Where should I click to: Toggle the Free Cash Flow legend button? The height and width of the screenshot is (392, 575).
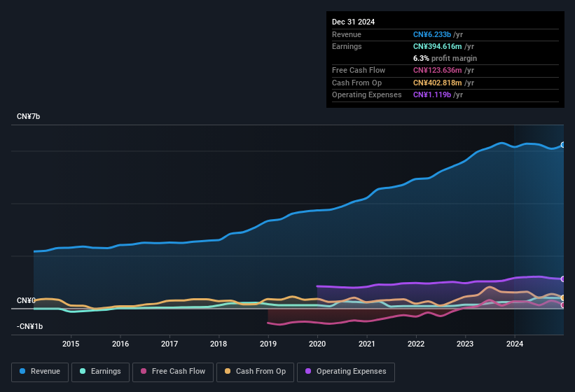[173, 372]
